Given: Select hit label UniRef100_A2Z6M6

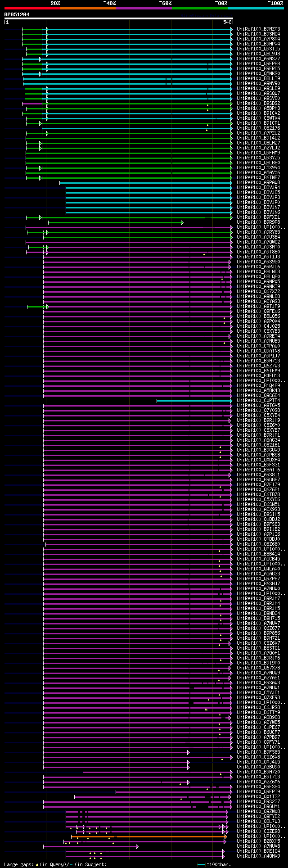Looking at the screenshot, I should [x=258, y=782].
